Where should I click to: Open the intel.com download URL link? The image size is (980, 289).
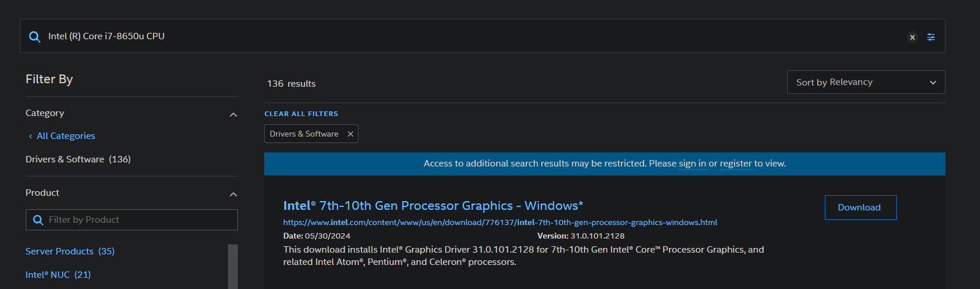(x=500, y=223)
